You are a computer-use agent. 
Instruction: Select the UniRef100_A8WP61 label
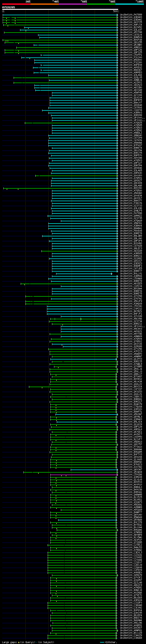pos(131,630)
